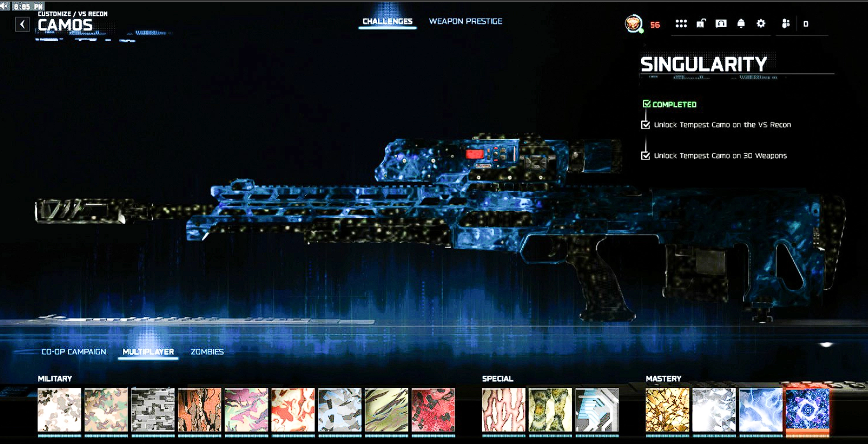Click the MASTERY category label
The height and width of the screenshot is (444, 868).
pyautogui.click(x=664, y=378)
